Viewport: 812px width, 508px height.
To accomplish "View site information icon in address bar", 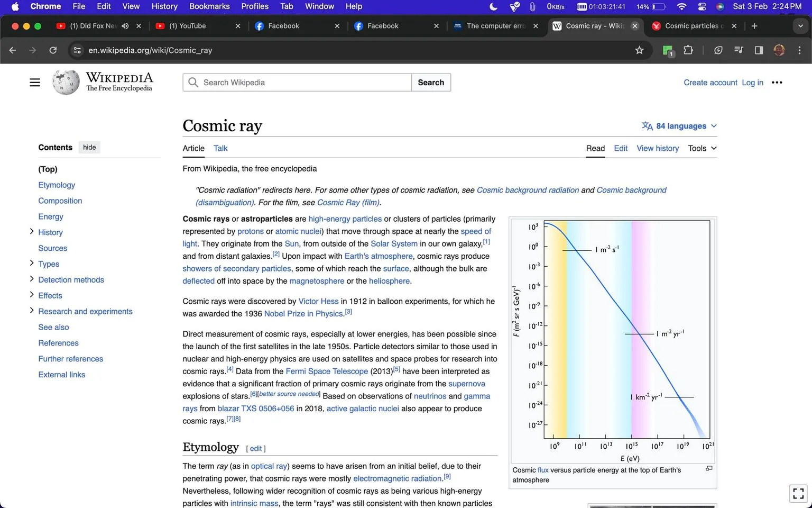I will point(77,50).
